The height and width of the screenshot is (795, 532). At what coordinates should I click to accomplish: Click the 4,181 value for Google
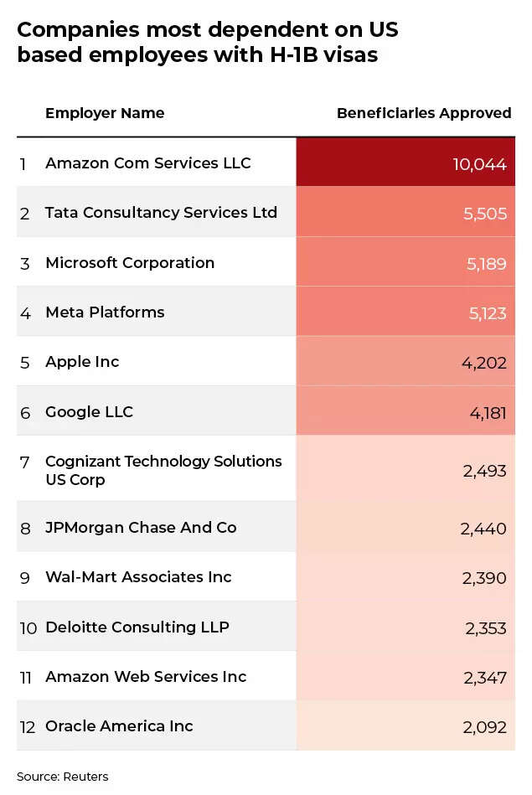484,413
